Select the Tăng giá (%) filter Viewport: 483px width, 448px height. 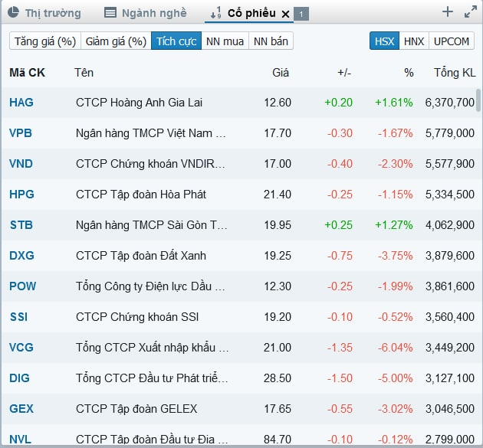pos(45,41)
